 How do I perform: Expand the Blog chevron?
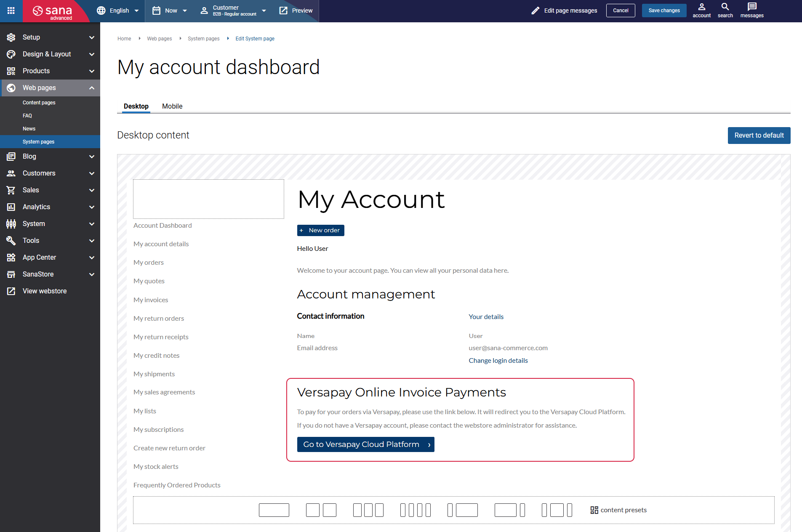pyautogui.click(x=92, y=157)
